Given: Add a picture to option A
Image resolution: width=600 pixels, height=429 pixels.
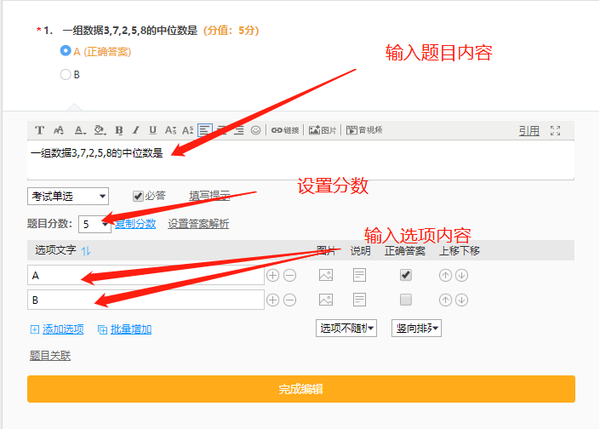Looking at the screenshot, I should pos(326,275).
